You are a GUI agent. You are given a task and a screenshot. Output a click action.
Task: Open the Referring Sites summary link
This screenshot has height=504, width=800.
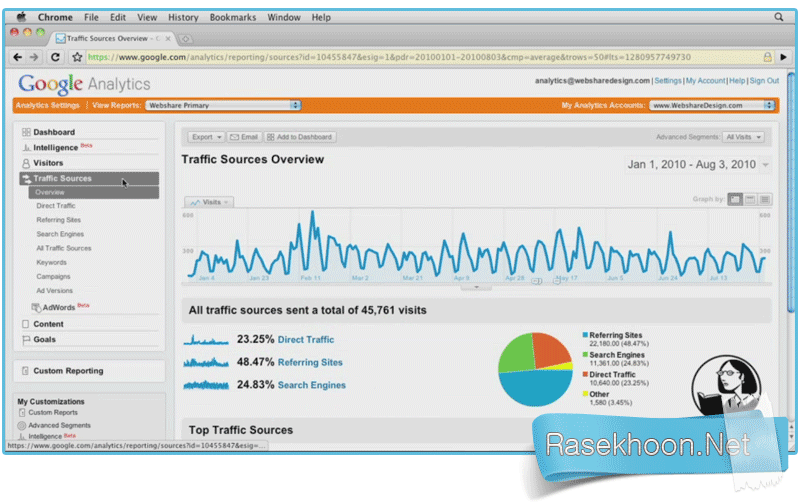coord(310,363)
